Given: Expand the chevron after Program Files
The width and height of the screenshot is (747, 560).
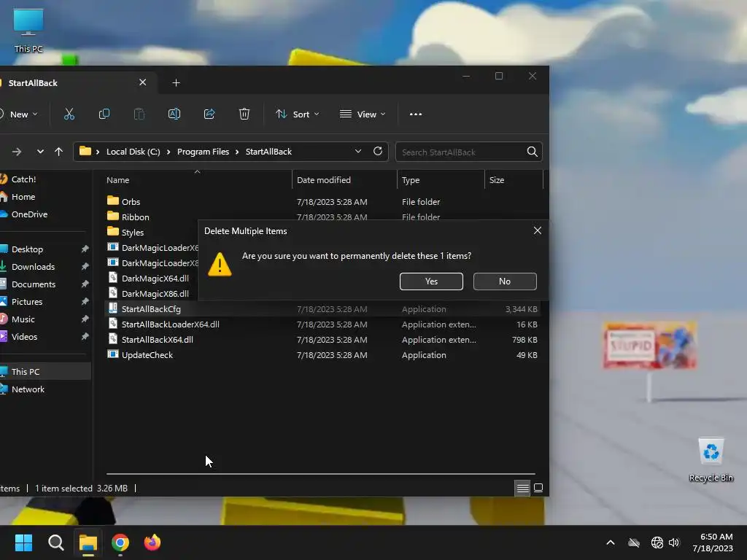Looking at the screenshot, I should click(237, 152).
